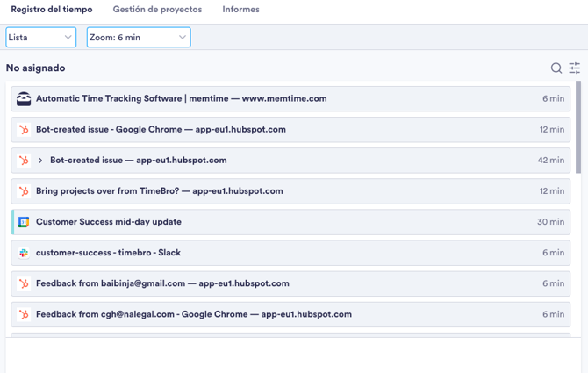Expand the grouped Bot-created issue entry chevron
This screenshot has height=373, width=588.
(x=40, y=161)
